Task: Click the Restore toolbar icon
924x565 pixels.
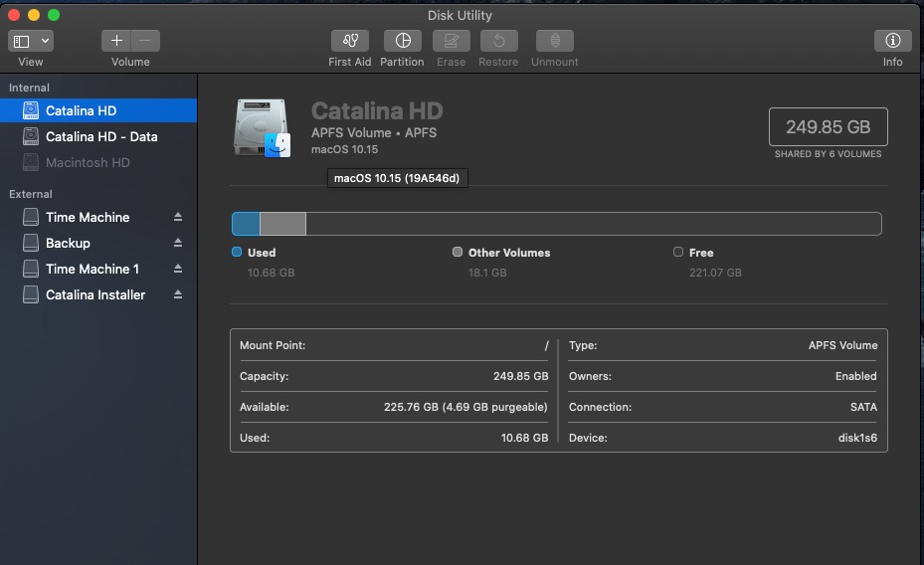Action: [499, 41]
